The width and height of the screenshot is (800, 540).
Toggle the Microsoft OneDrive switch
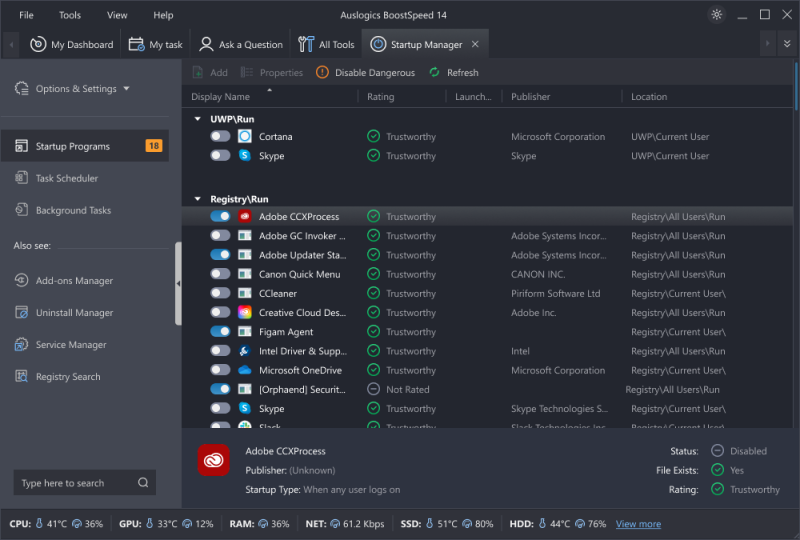[220, 370]
